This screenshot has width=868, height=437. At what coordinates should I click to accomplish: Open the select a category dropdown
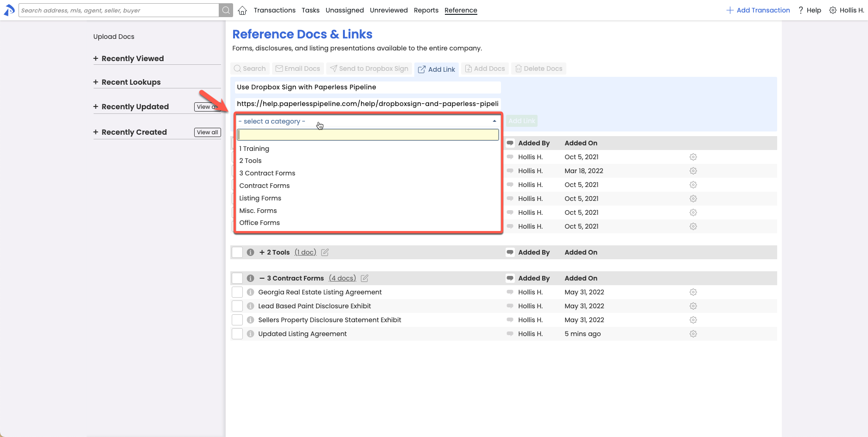coord(368,121)
